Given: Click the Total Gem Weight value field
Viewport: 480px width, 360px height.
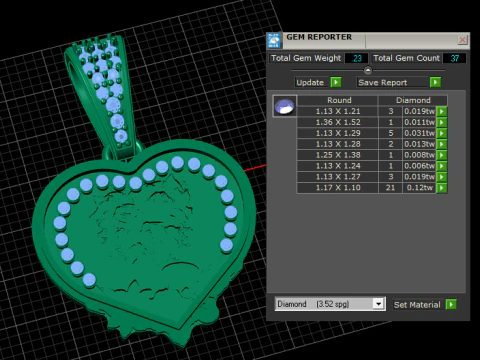Looking at the screenshot, I should [x=357, y=58].
